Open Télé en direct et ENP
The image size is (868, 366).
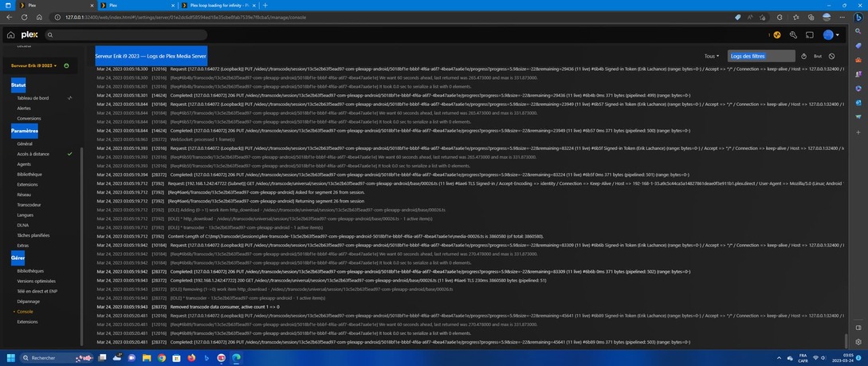click(x=37, y=291)
